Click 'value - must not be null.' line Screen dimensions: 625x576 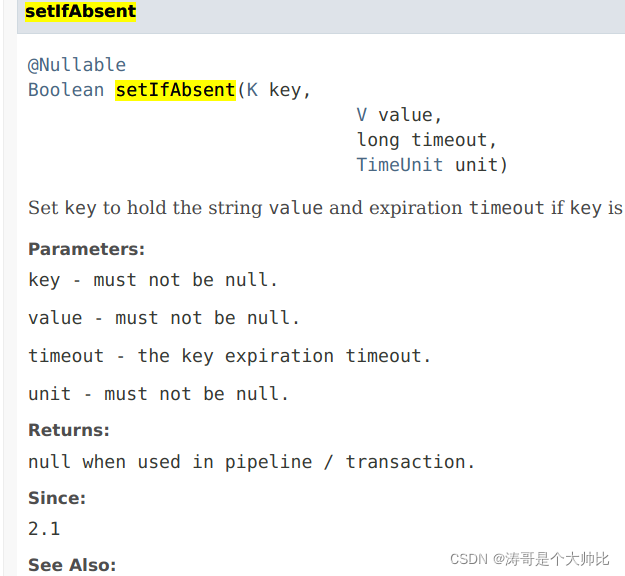[164, 318]
